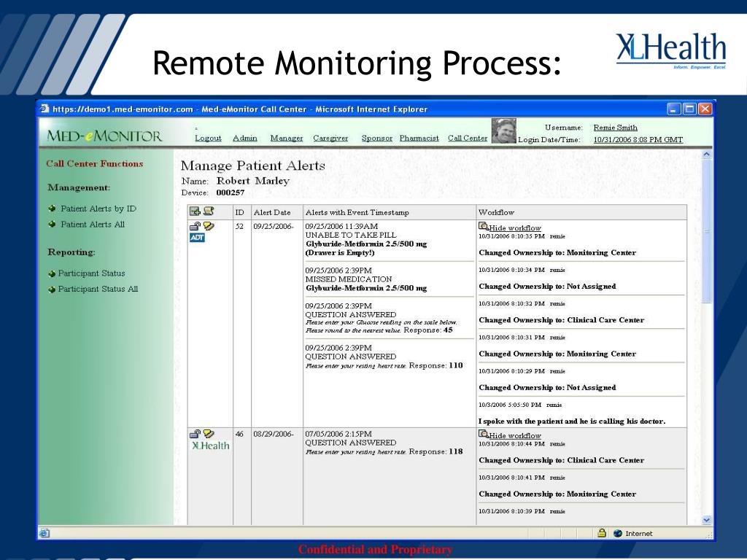
Task: Click the add-alert icon in the table header
Action: pyautogui.click(x=195, y=211)
